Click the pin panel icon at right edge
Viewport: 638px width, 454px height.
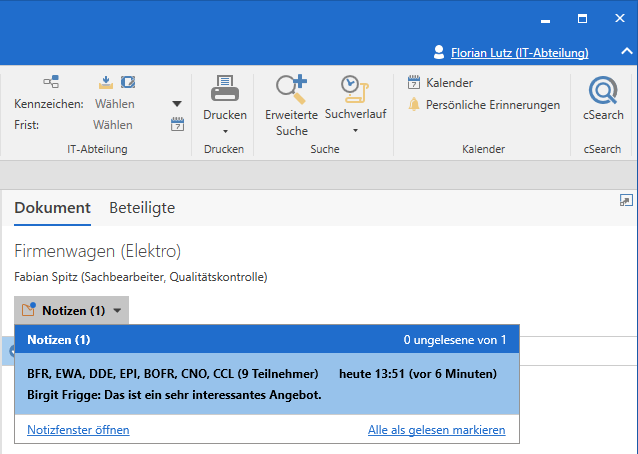coord(626,200)
